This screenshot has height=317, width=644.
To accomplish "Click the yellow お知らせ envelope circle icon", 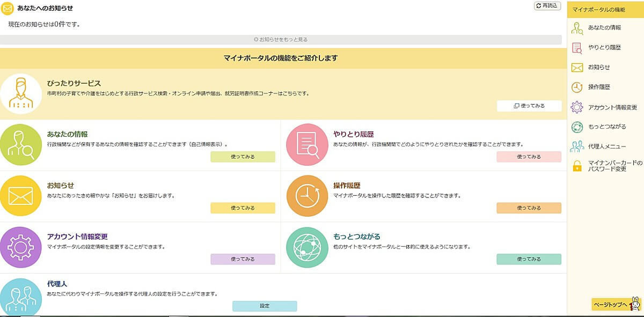I will coord(21,196).
